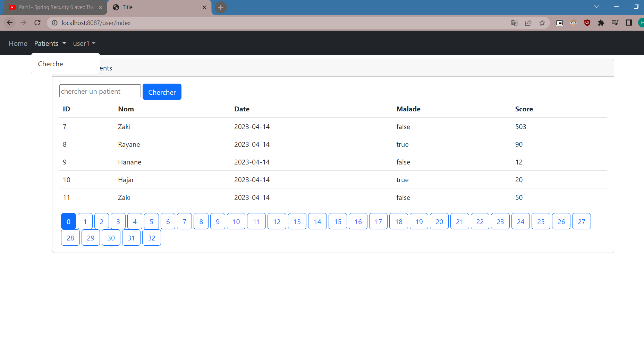This screenshot has width=644, height=339.
Task: Open the user1 dropdown
Action: pos(84,43)
